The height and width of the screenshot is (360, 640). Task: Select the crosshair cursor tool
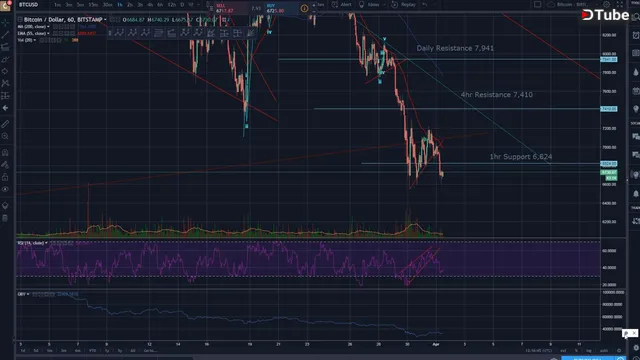tap(5, 23)
